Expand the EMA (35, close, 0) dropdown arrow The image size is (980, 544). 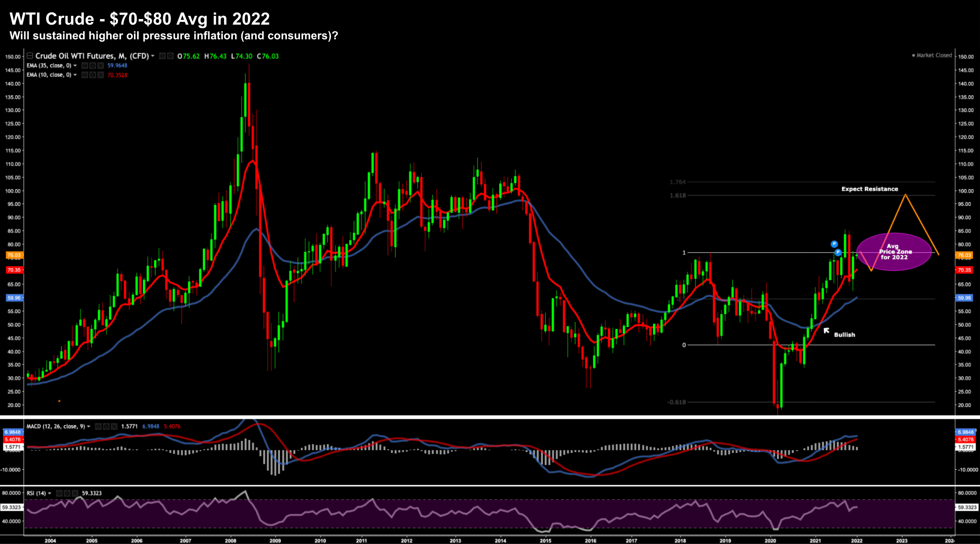[75, 66]
